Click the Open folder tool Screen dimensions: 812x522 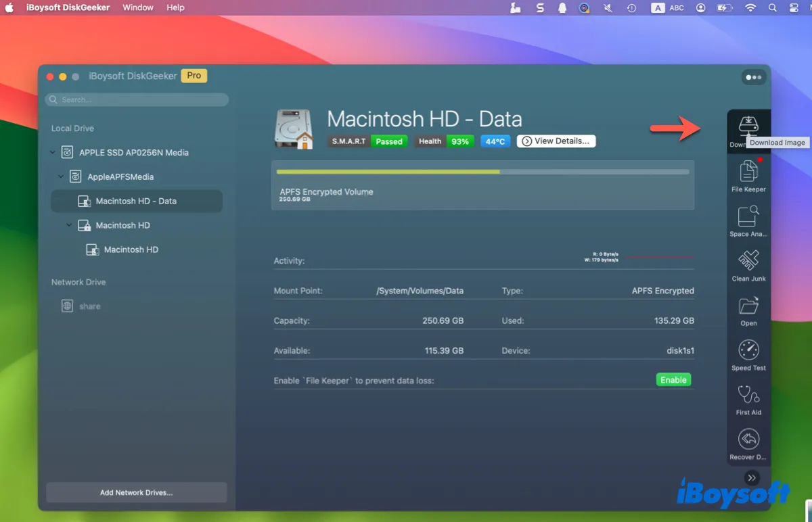[x=748, y=310]
